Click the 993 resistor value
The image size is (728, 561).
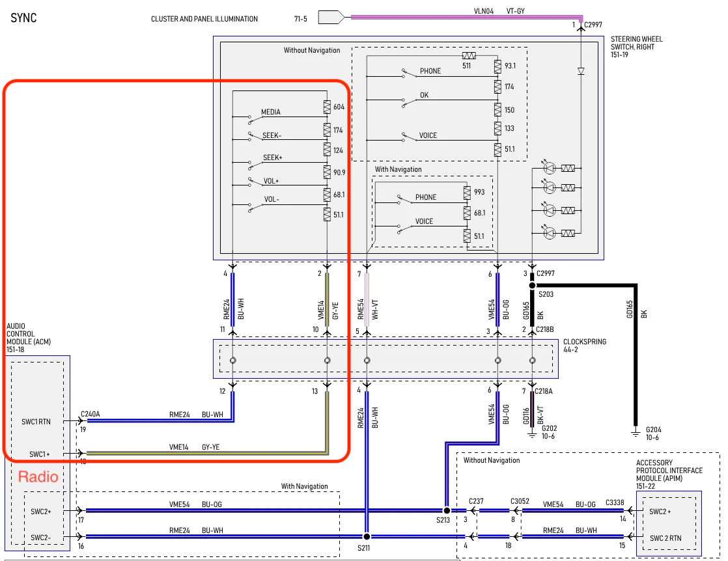[479, 192]
